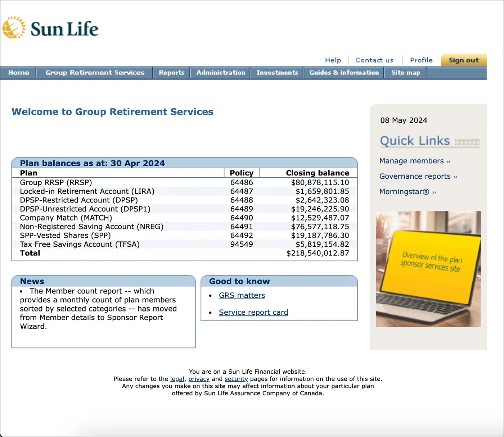The image size is (504, 437).
Task: View the Site map
Action: [x=405, y=73]
